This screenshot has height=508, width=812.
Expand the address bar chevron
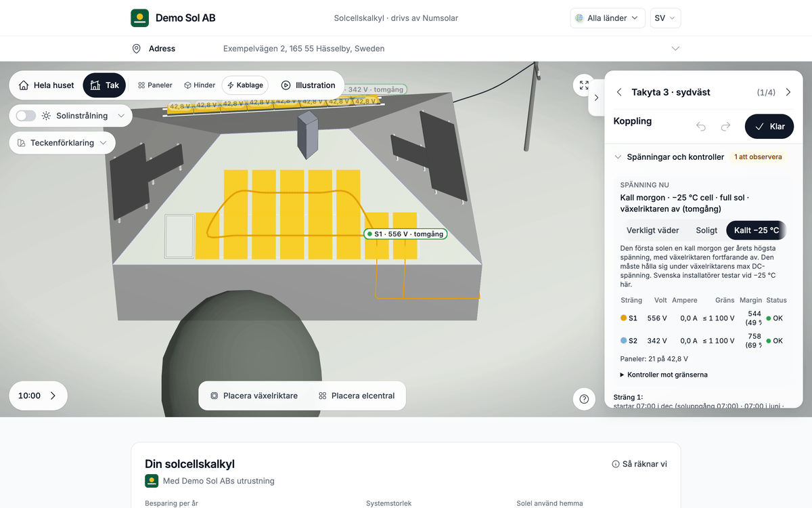(675, 49)
